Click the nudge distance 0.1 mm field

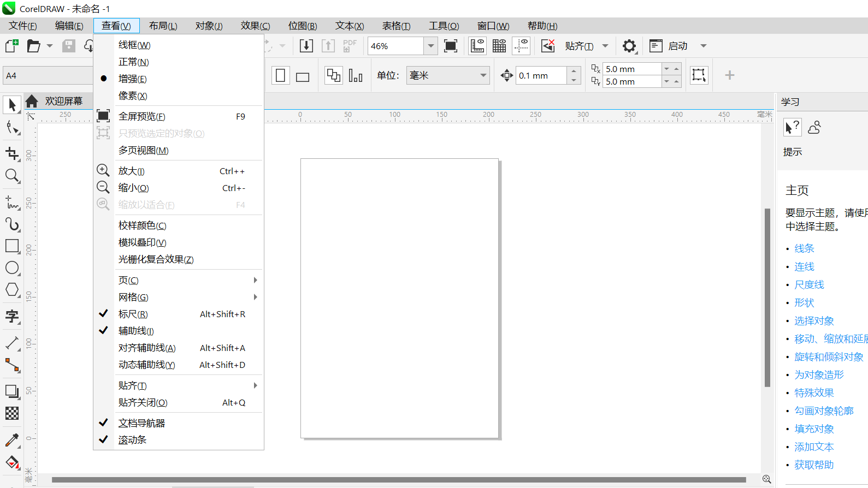(541, 75)
